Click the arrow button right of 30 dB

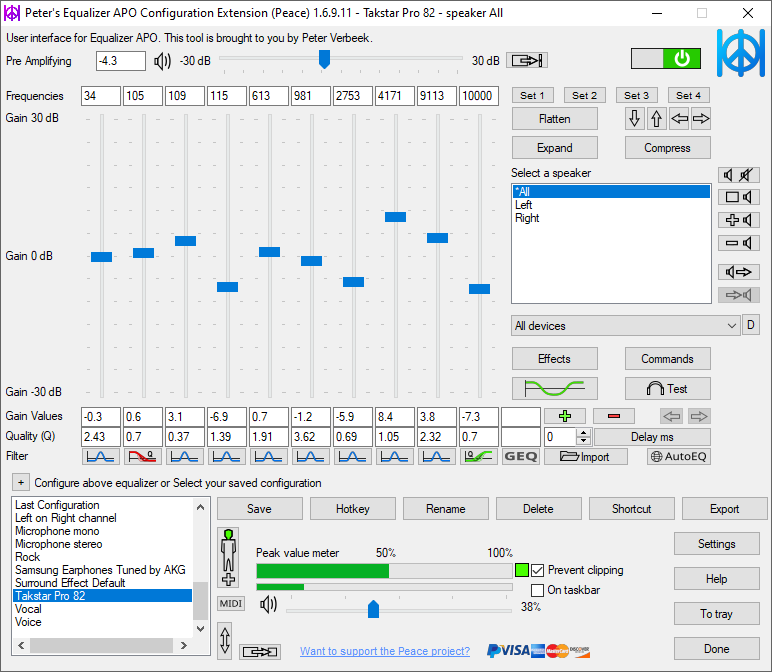[x=527, y=61]
